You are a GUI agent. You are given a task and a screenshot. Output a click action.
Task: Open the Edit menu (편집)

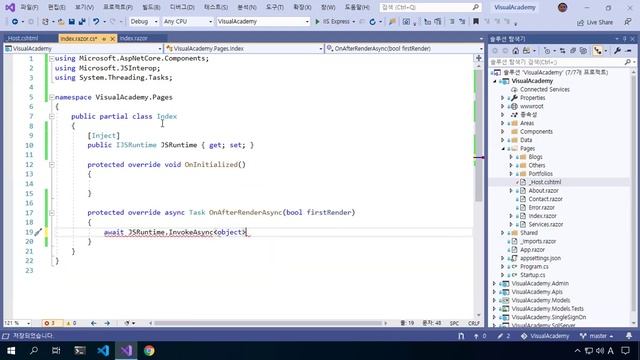(x=56, y=7)
